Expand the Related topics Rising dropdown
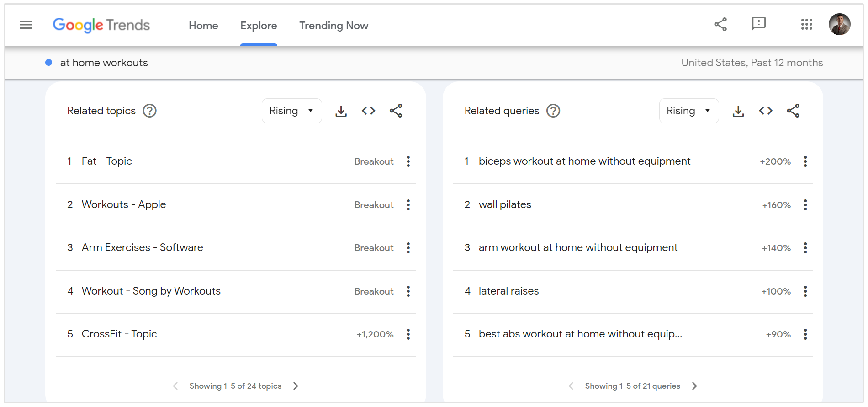This screenshot has height=407, width=868. (291, 111)
